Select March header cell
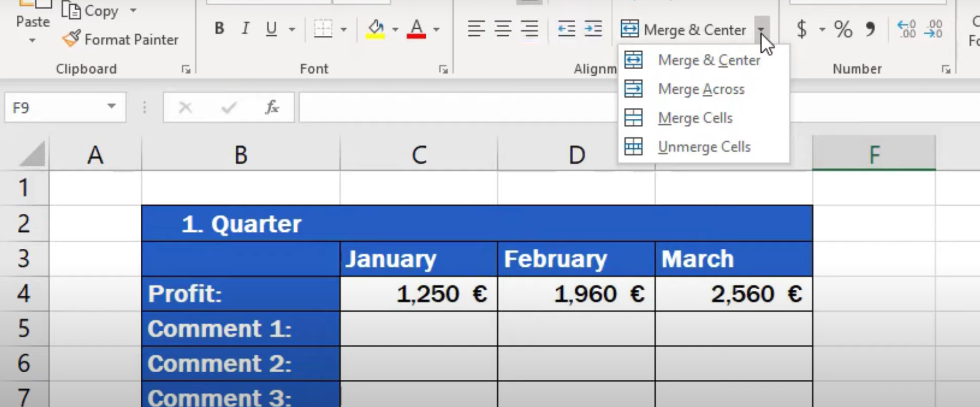Screen dimensions: 980x407 pos(734,259)
